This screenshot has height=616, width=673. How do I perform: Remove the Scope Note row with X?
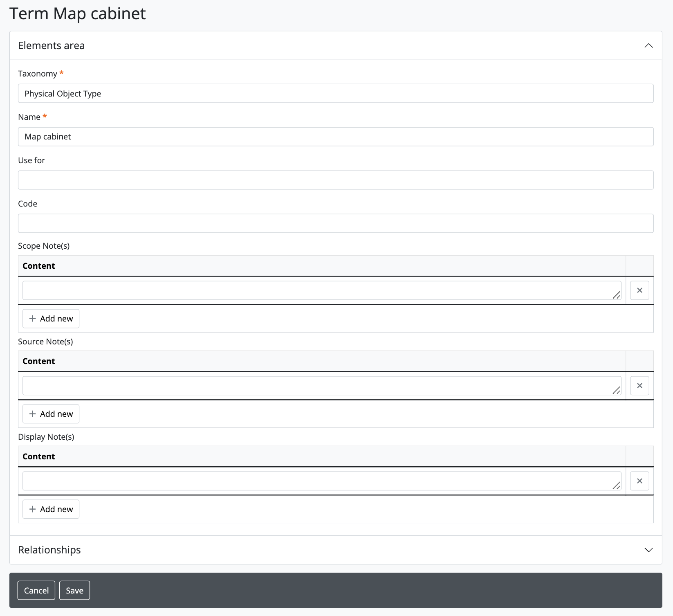click(639, 290)
